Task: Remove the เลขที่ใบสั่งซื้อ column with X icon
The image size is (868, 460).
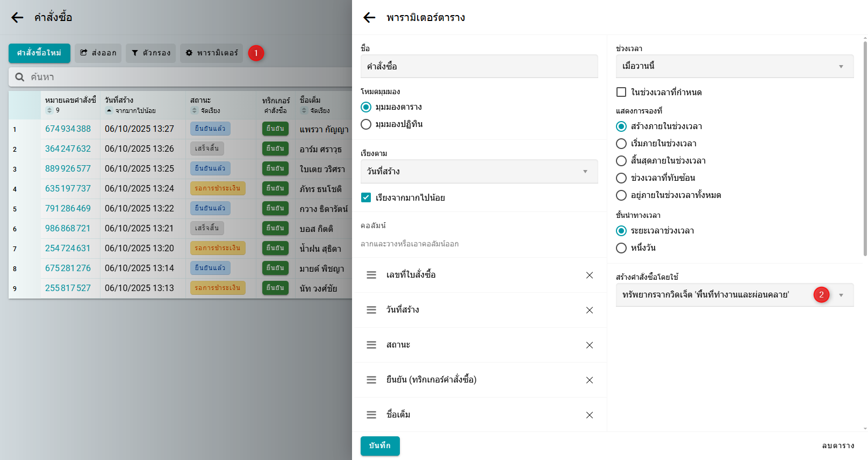Action: click(x=589, y=275)
